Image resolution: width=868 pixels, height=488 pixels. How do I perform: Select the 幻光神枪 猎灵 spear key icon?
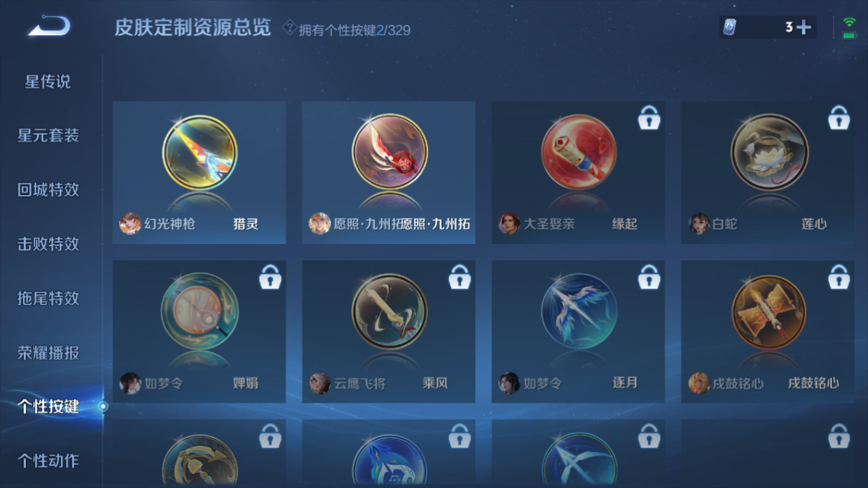[x=200, y=153]
